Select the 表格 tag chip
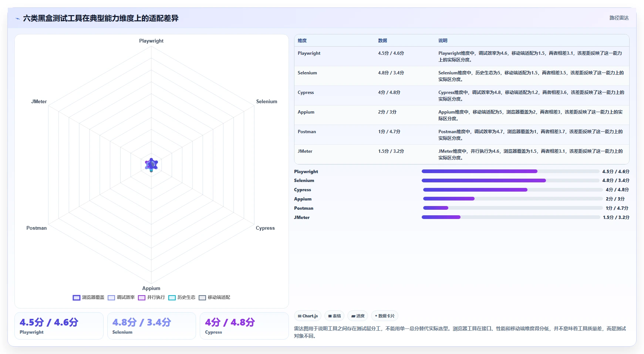The image size is (644, 354). coord(334,316)
